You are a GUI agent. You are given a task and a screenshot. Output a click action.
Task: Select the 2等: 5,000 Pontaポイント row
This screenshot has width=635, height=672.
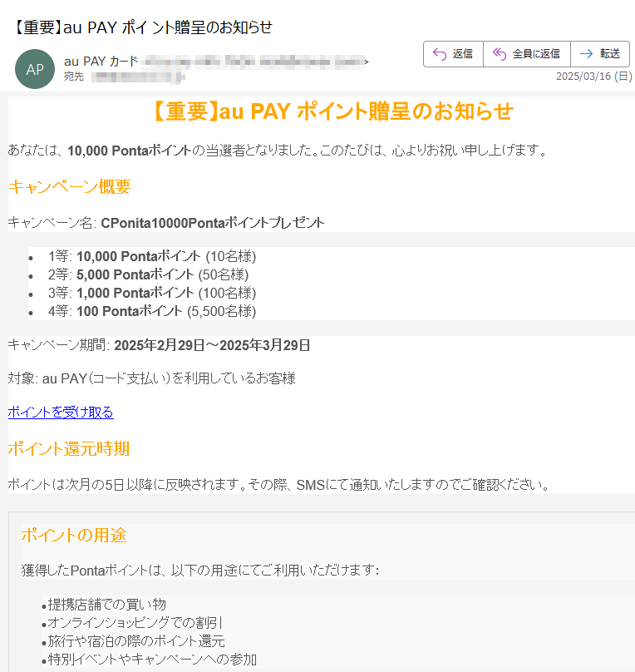148,274
